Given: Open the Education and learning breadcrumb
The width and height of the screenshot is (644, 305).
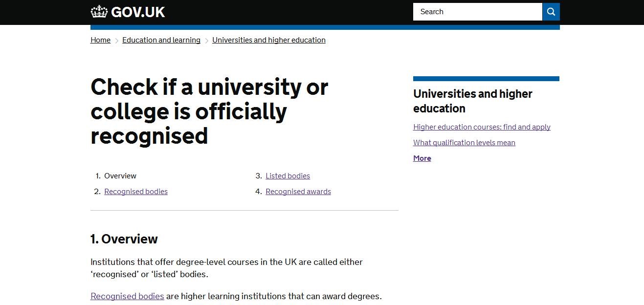Looking at the screenshot, I should pyautogui.click(x=161, y=40).
